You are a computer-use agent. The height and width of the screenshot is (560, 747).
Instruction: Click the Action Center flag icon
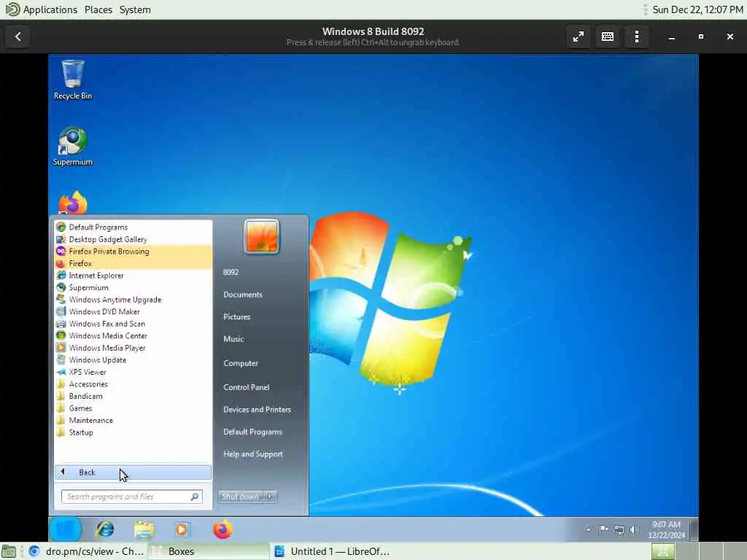603,529
